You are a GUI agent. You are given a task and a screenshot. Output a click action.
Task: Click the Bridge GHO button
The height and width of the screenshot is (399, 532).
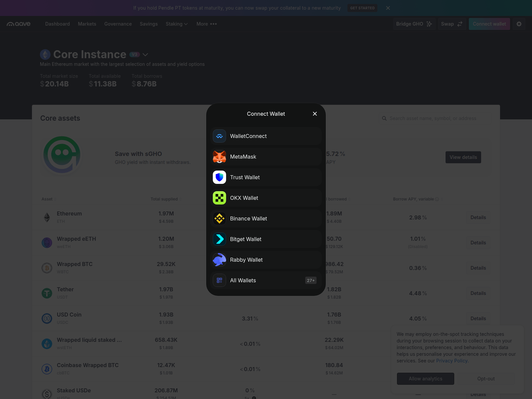pos(414,24)
